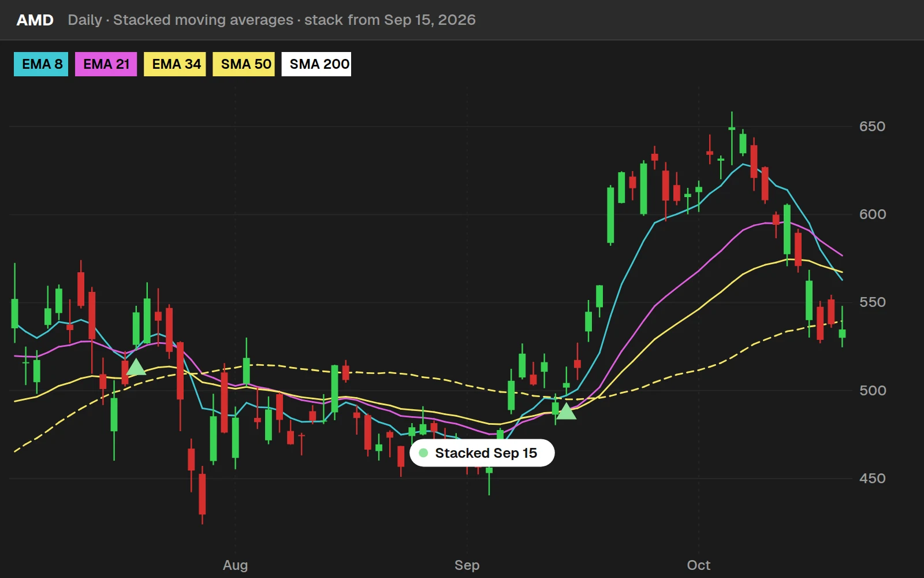Click the Oct date axis label
This screenshot has width=924, height=578.
(699, 565)
